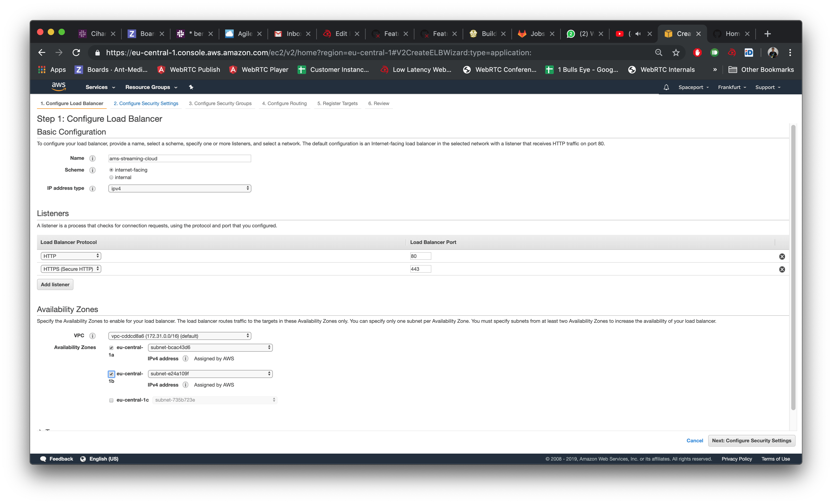The width and height of the screenshot is (832, 504).
Task: Go to step 3 Configure Security Groups
Action: 220,103
